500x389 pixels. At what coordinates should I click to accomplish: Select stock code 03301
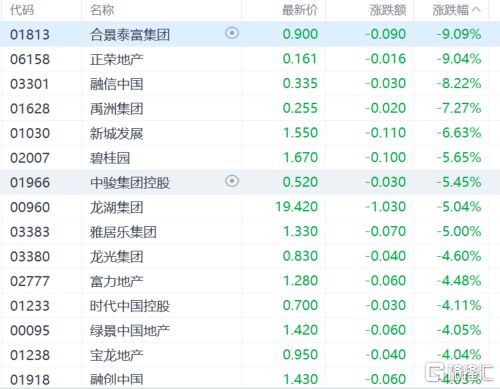30,84
